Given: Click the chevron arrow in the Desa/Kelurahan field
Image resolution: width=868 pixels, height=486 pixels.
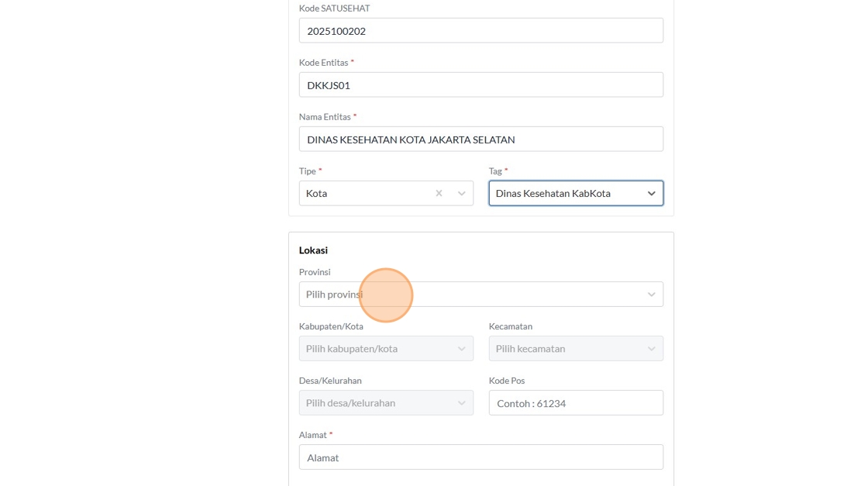Looking at the screenshot, I should [x=461, y=403].
